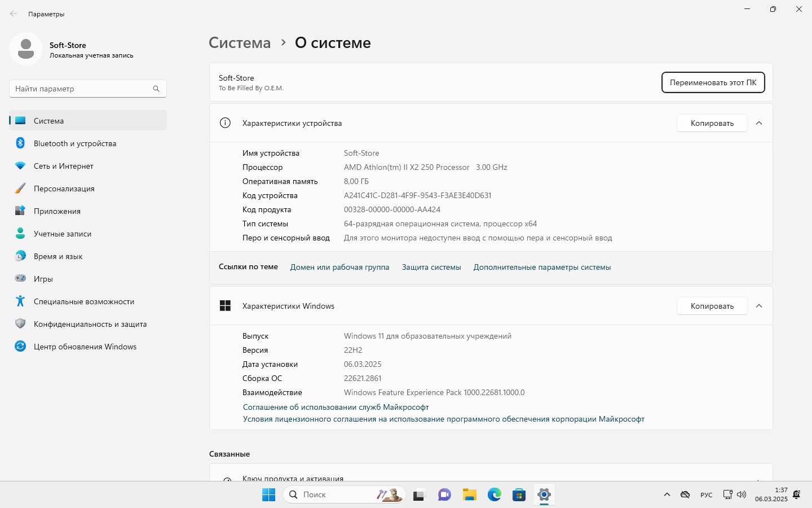Click the taskbar Поиск search box

click(x=344, y=494)
